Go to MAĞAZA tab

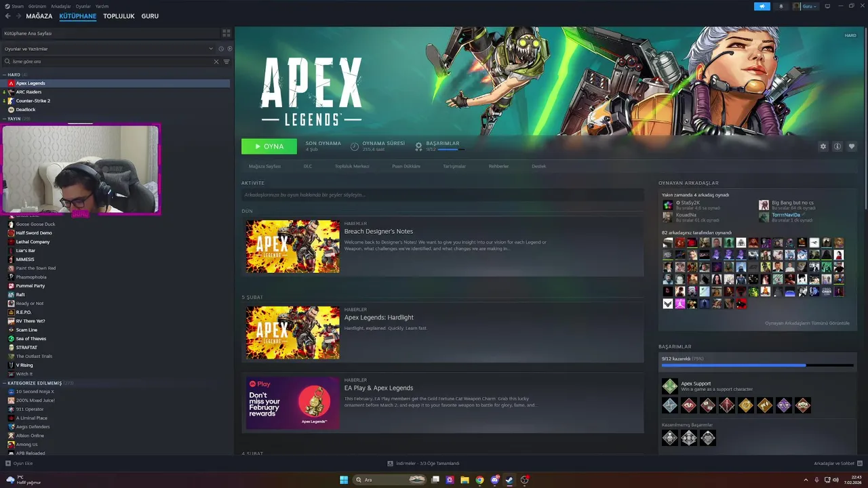[39, 16]
